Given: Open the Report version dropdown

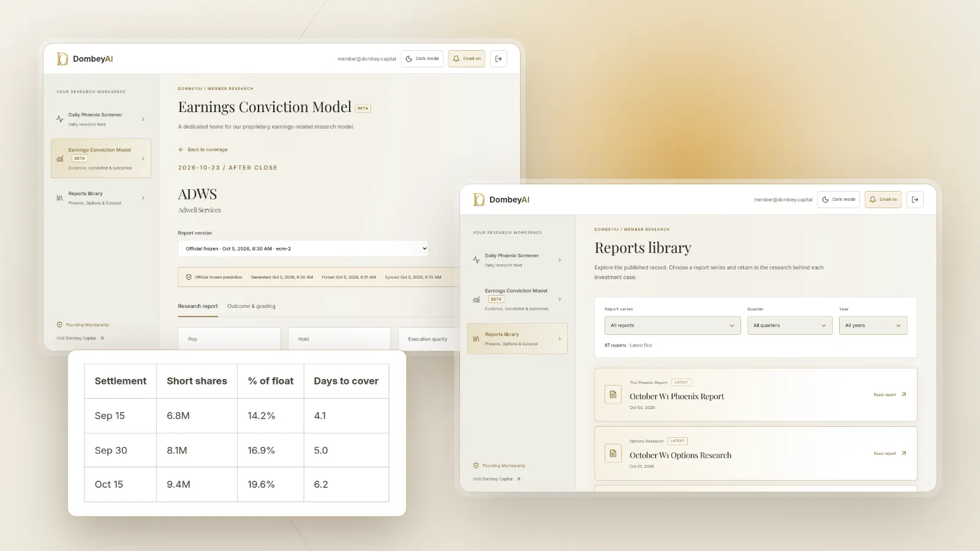Looking at the screenshot, I should point(303,249).
